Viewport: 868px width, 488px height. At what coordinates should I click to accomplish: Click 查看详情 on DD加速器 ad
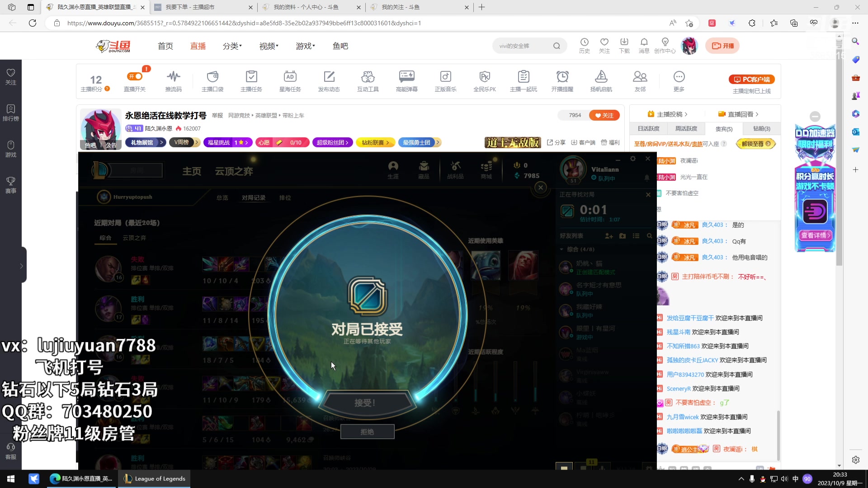click(x=816, y=235)
